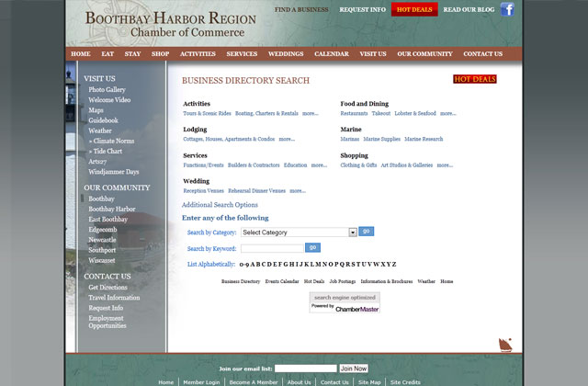Open Restaurants under Food and Dining
Viewport: 588px width, 386px height.
354,113
